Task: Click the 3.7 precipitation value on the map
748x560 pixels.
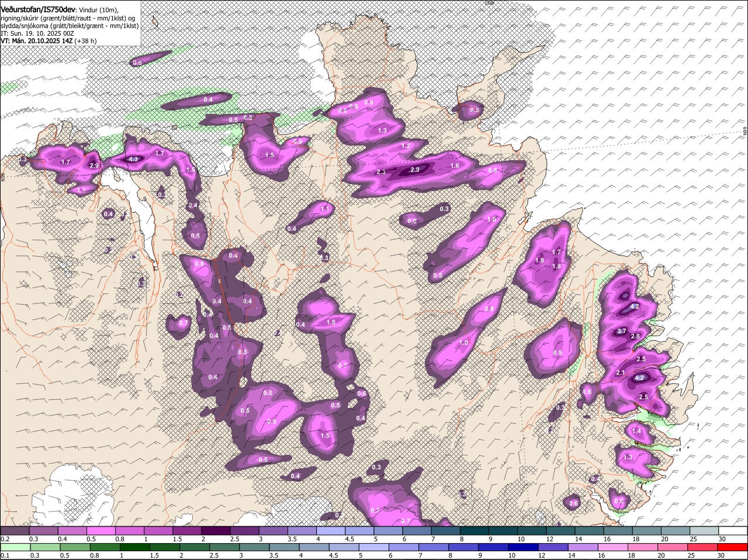Action: coord(622,331)
